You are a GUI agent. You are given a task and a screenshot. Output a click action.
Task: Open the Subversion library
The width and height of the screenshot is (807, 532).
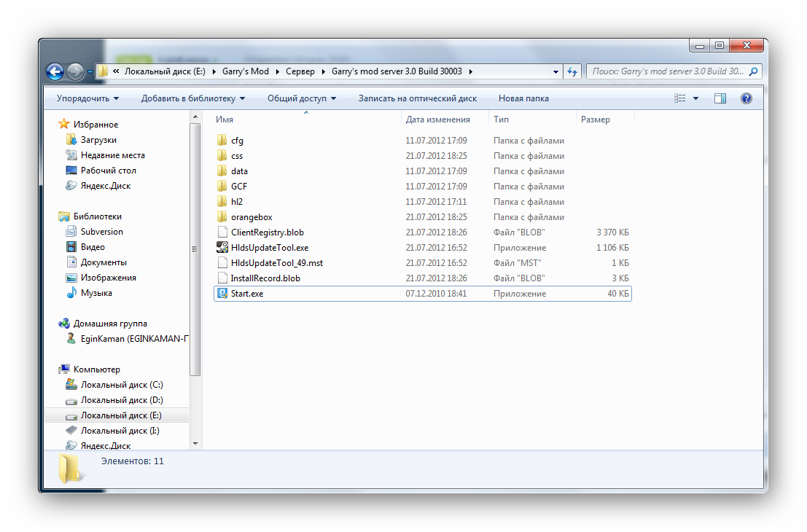[101, 232]
